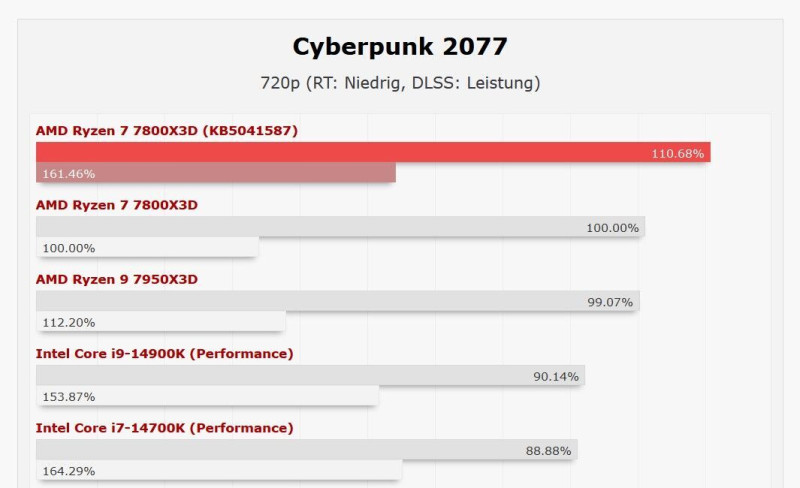Click the Cyberpunk 2077 chart title

(x=399, y=47)
